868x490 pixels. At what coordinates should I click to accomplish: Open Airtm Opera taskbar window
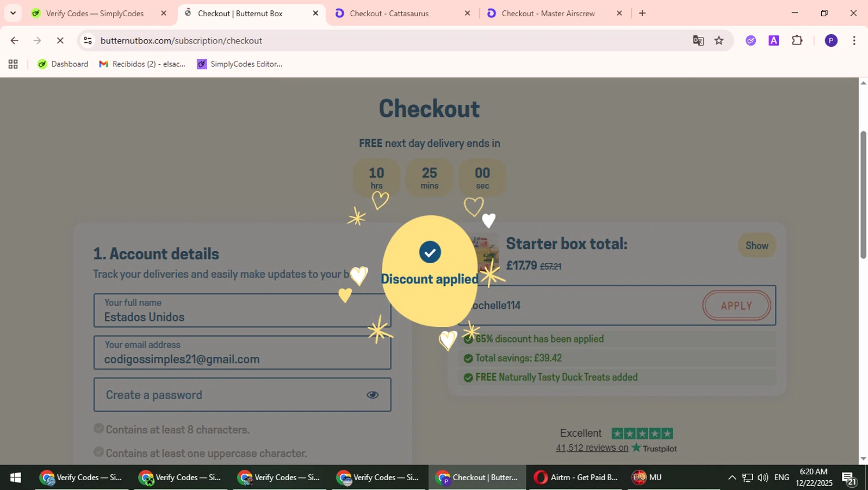[x=576, y=478]
